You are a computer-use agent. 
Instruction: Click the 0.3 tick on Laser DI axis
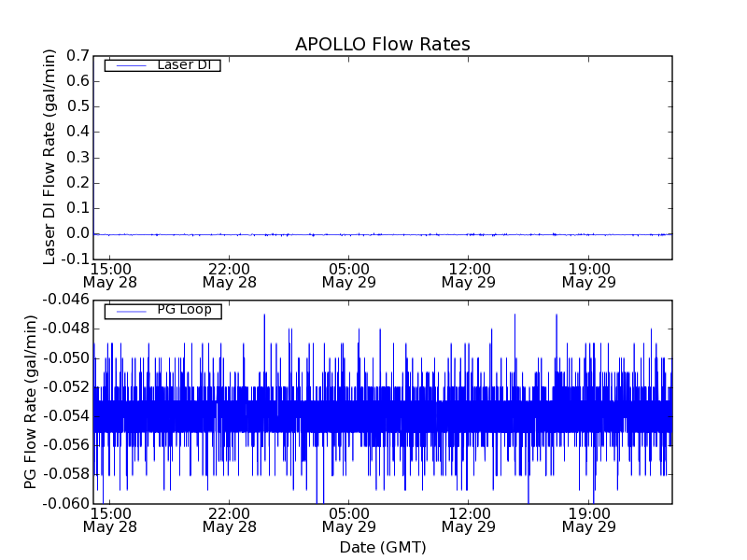[x=76, y=158]
